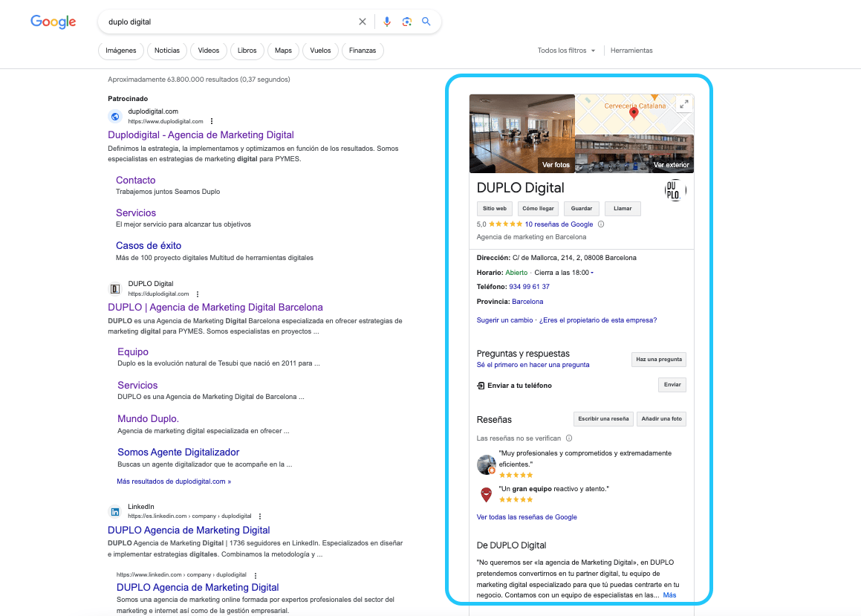Viewport: 861px width, 616px height.
Task: Click 'Sé el primero en hacer una pregunta'
Action: (x=533, y=365)
